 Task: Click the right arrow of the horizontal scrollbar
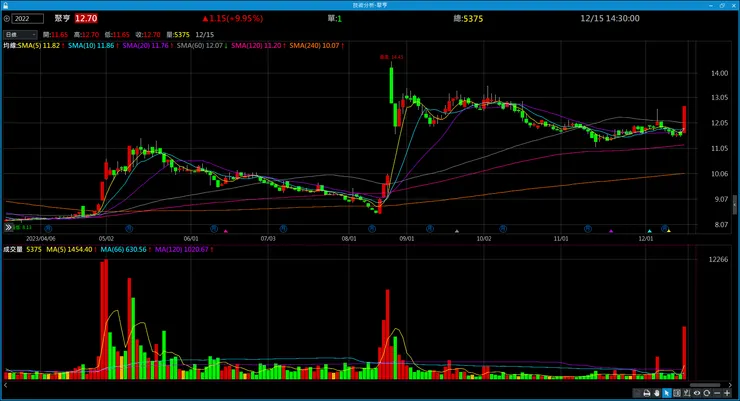[x=731, y=385]
